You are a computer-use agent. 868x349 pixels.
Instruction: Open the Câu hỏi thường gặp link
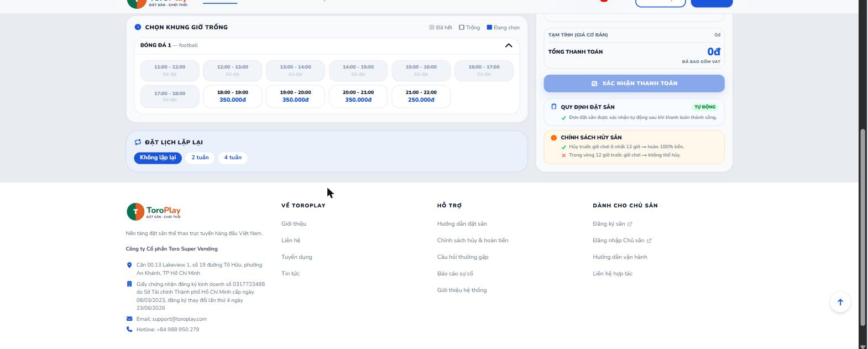[x=463, y=257]
